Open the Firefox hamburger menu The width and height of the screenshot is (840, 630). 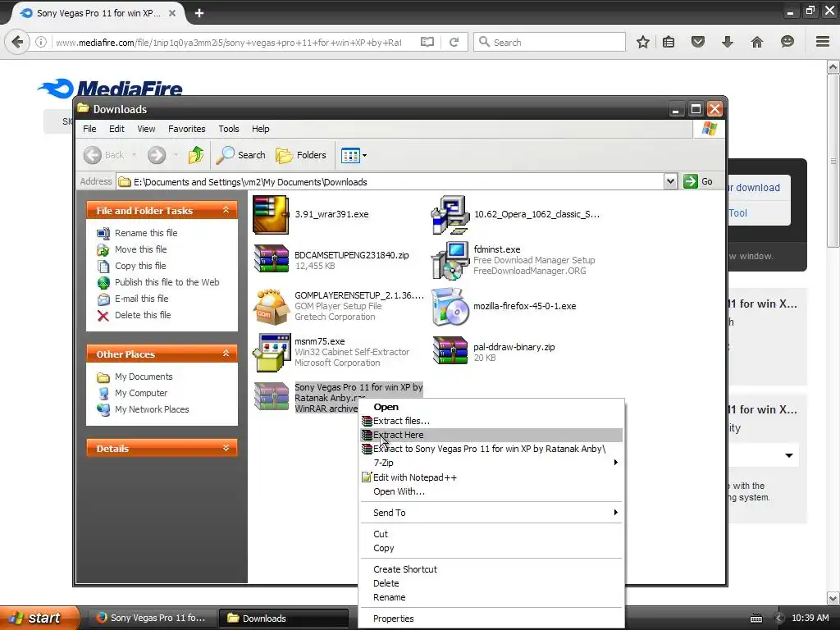(x=822, y=41)
